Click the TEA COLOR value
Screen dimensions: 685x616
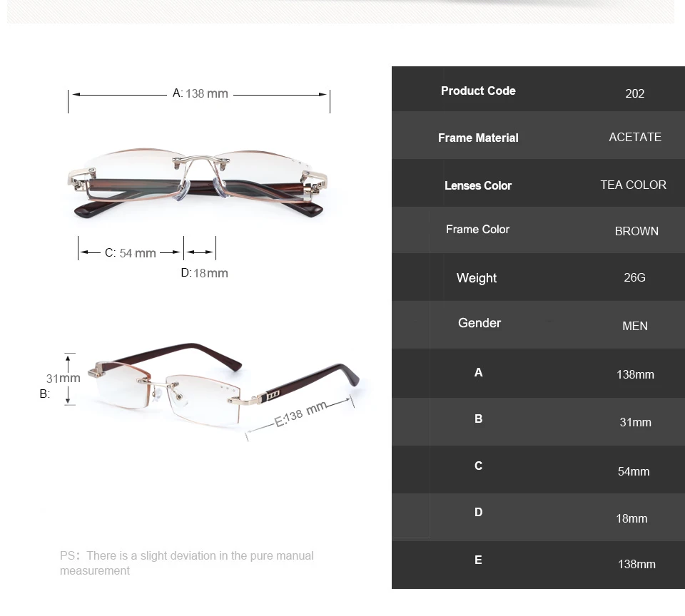point(633,185)
